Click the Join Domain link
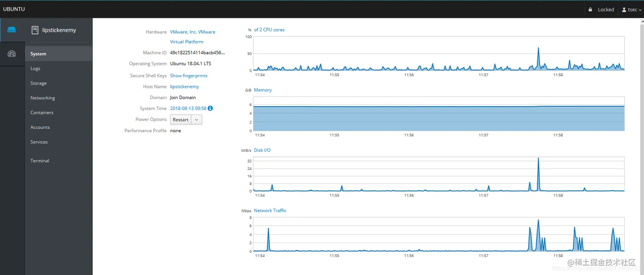This screenshot has width=644, height=275. [183, 98]
